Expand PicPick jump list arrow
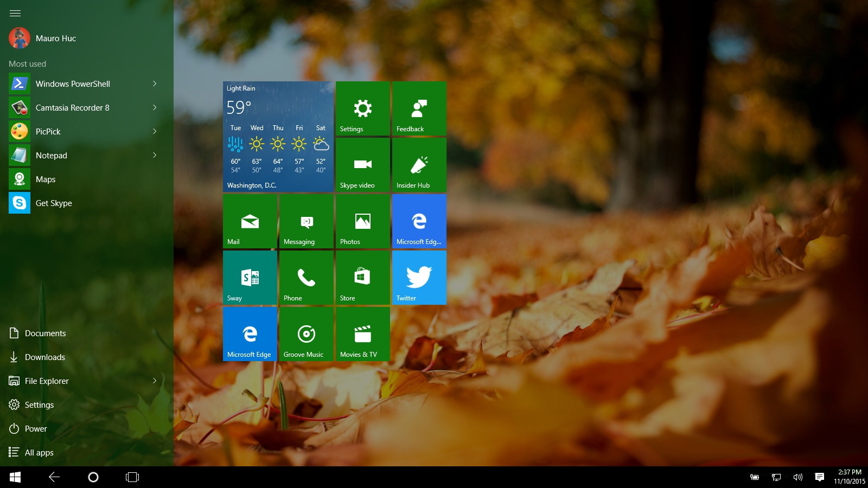Screen dimensions: 868x488 click(x=155, y=131)
